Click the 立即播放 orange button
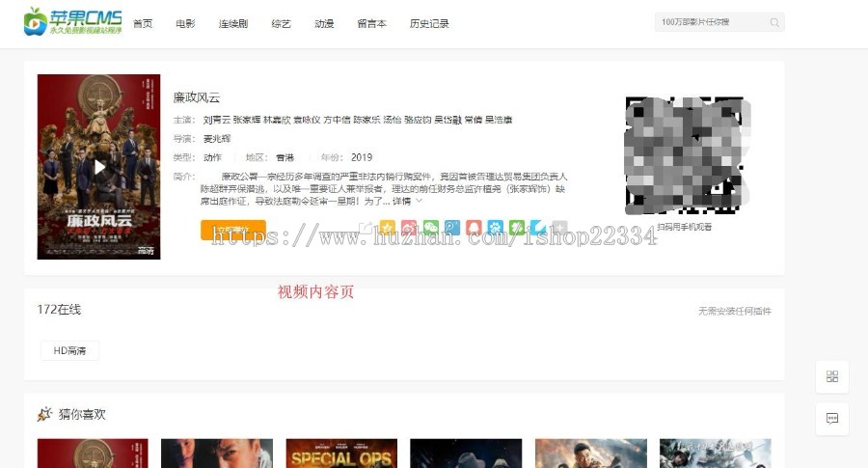This screenshot has width=868, height=468. pyautogui.click(x=233, y=230)
